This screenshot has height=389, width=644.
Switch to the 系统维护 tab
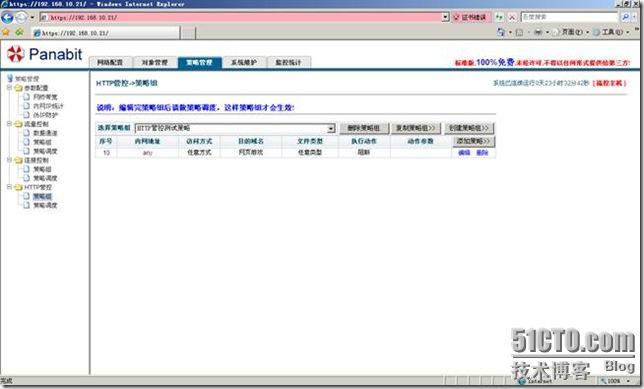[244, 62]
